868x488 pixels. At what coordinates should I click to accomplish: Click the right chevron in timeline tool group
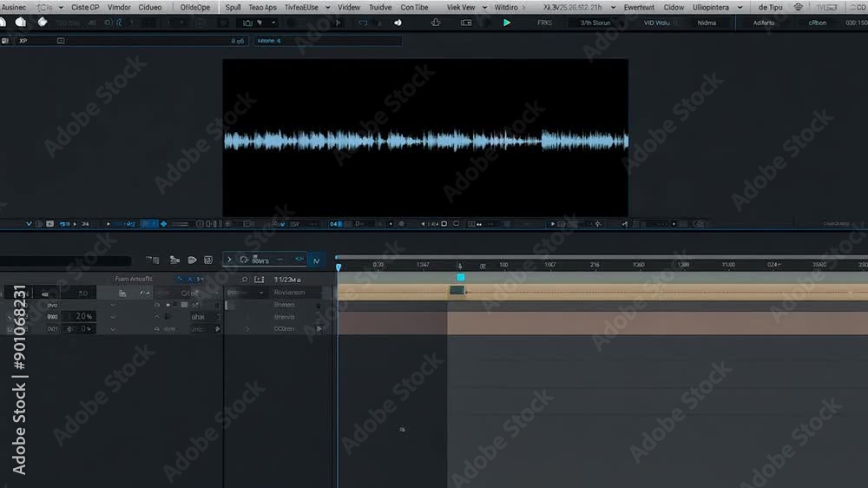[229, 260]
